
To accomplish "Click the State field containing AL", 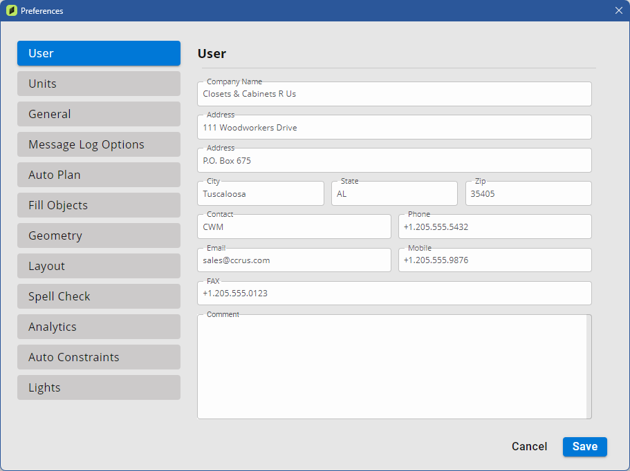I will click(394, 194).
